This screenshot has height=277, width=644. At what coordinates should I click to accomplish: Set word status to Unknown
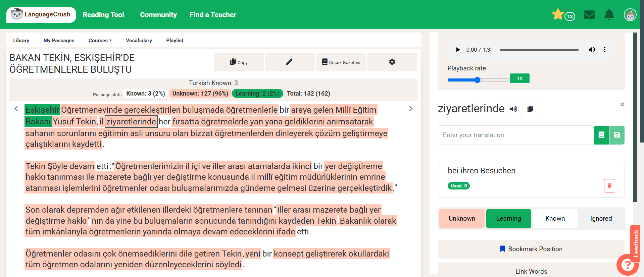click(461, 219)
